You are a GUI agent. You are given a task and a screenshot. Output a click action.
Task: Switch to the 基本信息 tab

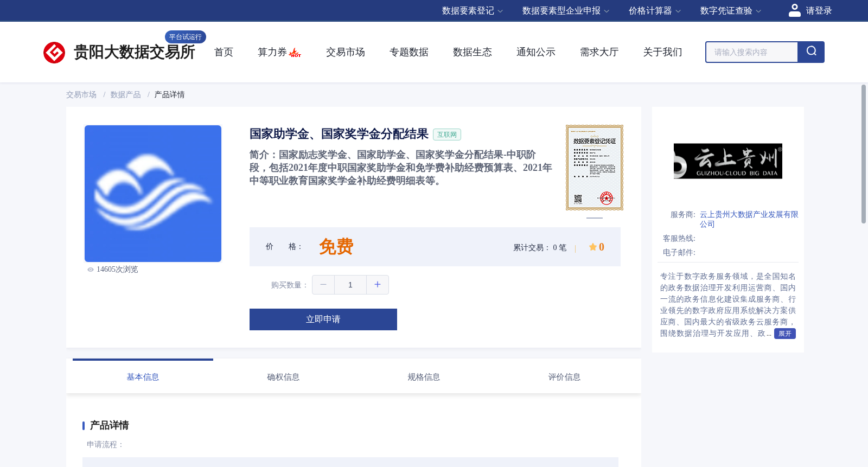143,377
